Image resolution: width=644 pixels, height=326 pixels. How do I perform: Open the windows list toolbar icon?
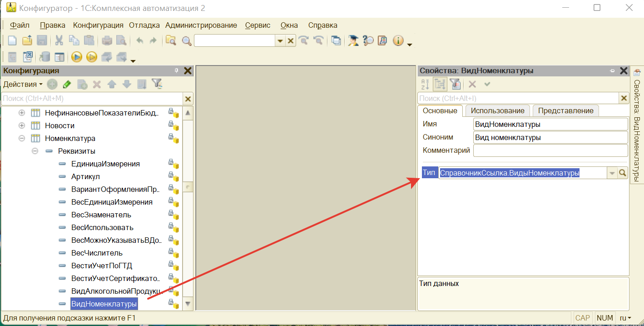(336, 40)
